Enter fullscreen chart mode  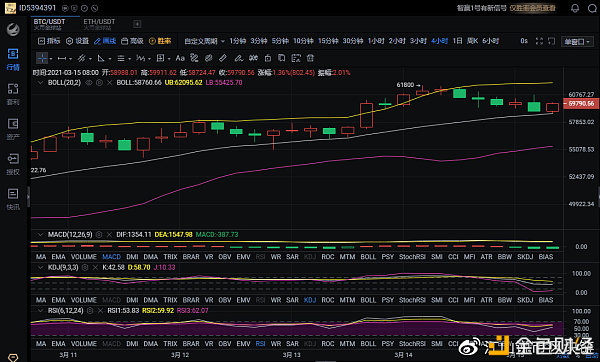(x=539, y=41)
